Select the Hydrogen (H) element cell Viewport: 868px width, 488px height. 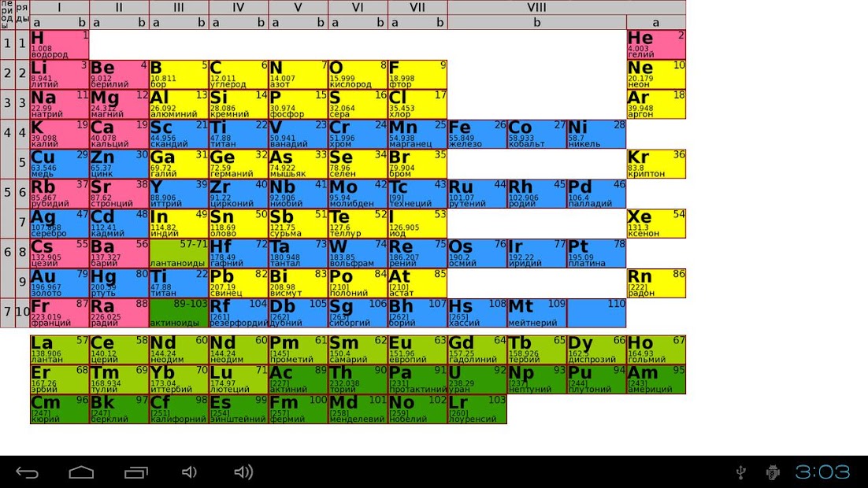[59, 45]
